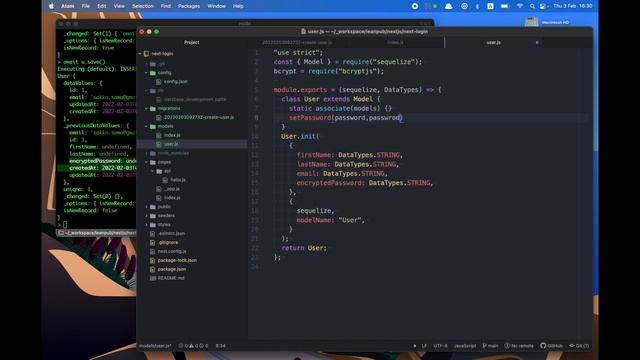Open hello.js under api folder
The height and width of the screenshot is (360, 640).
click(x=178, y=180)
